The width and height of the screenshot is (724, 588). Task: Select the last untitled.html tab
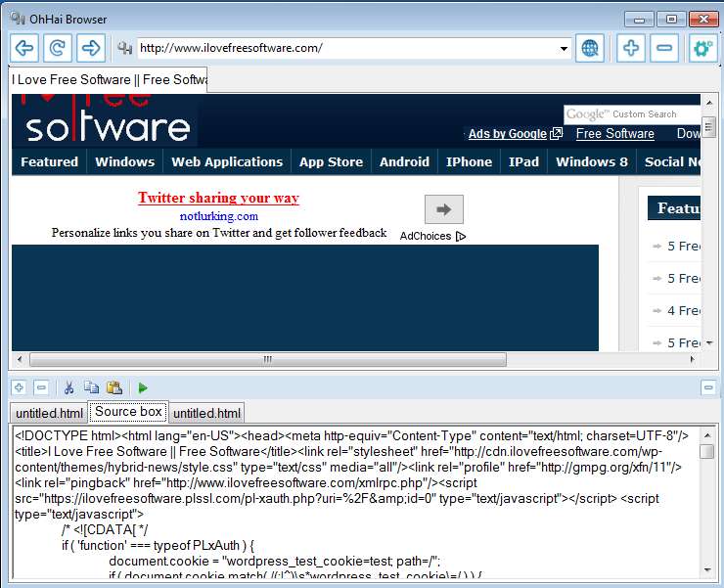206,413
